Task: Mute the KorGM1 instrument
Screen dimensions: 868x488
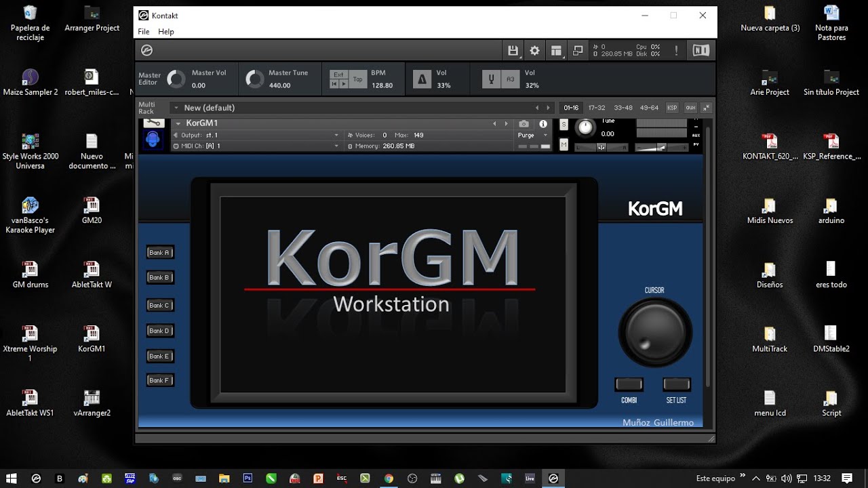Action: pos(564,144)
